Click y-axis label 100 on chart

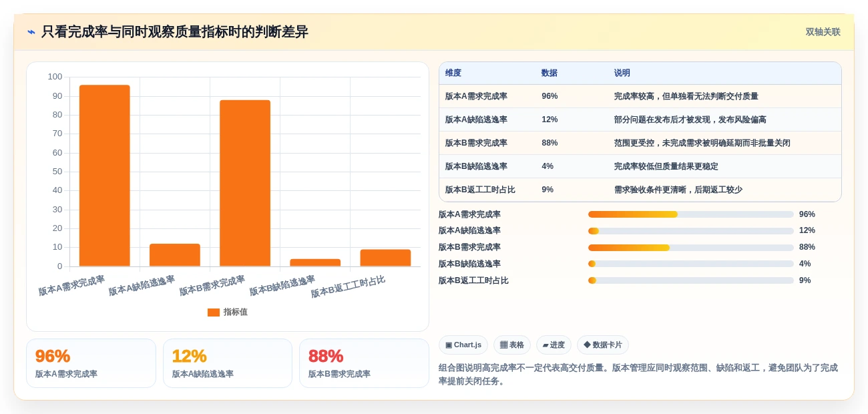pos(55,77)
